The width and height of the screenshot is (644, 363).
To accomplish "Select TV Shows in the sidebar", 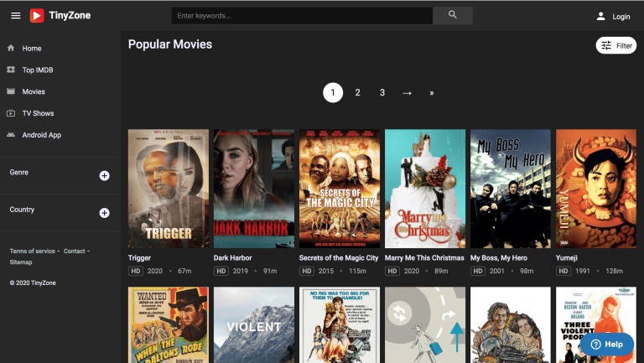I will pyautogui.click(x=38, y=113).
